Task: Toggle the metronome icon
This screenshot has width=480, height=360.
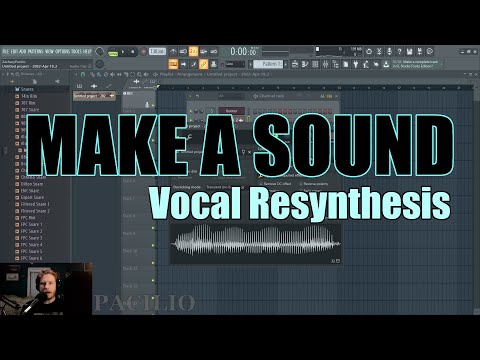Action: click(173, 51)
